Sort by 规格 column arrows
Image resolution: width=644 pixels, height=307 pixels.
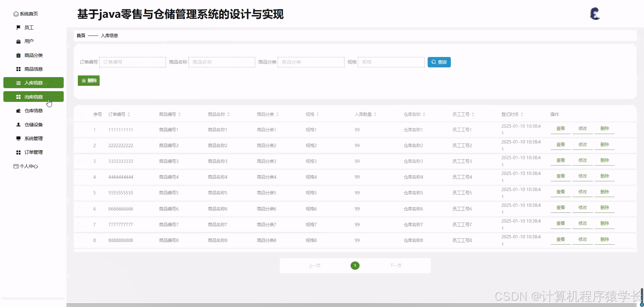click(318, 114)
